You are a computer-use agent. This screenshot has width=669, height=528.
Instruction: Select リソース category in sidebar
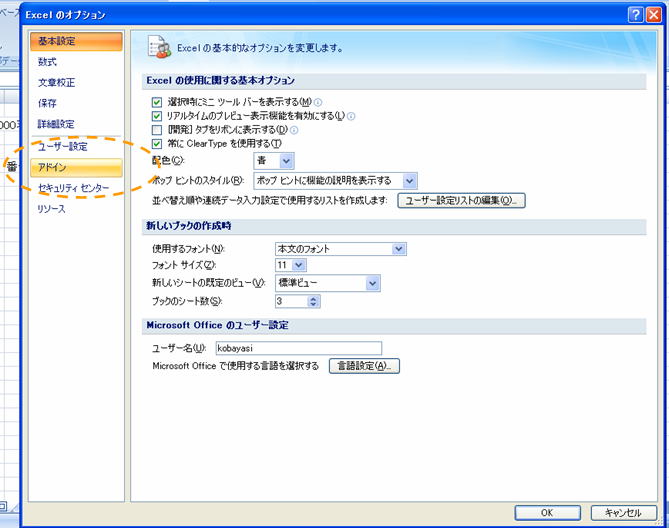point(76,209)
